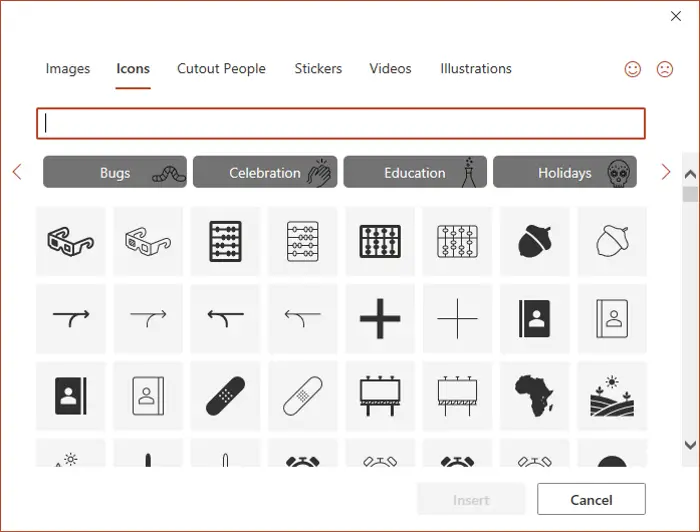
Task: Go to the Videos tab
Action: click(x=390, y=69)
